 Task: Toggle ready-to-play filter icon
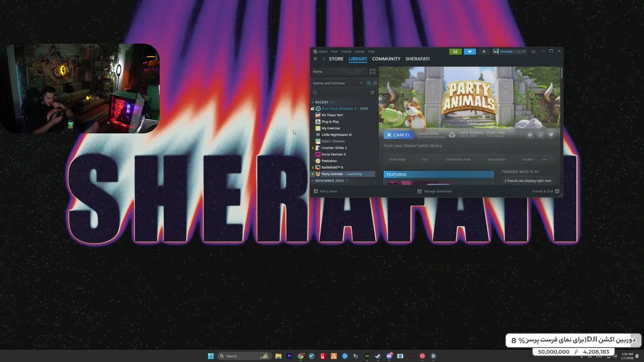click(375, 83)
